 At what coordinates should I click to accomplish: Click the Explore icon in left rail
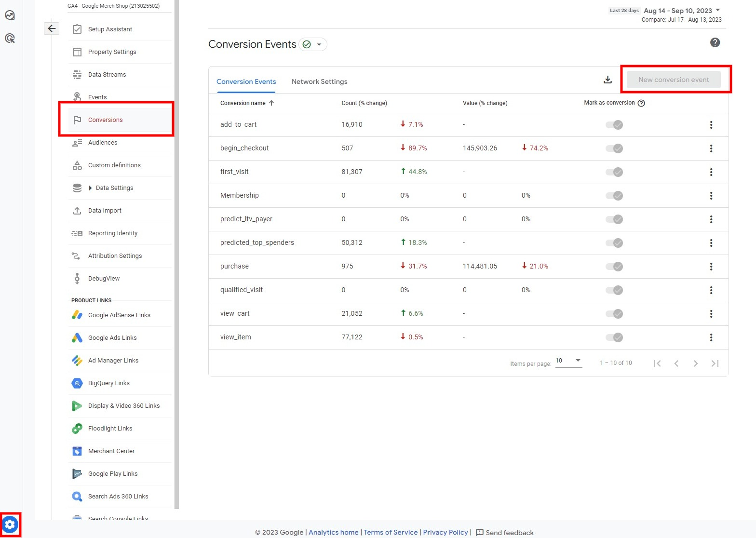[10, 15]
